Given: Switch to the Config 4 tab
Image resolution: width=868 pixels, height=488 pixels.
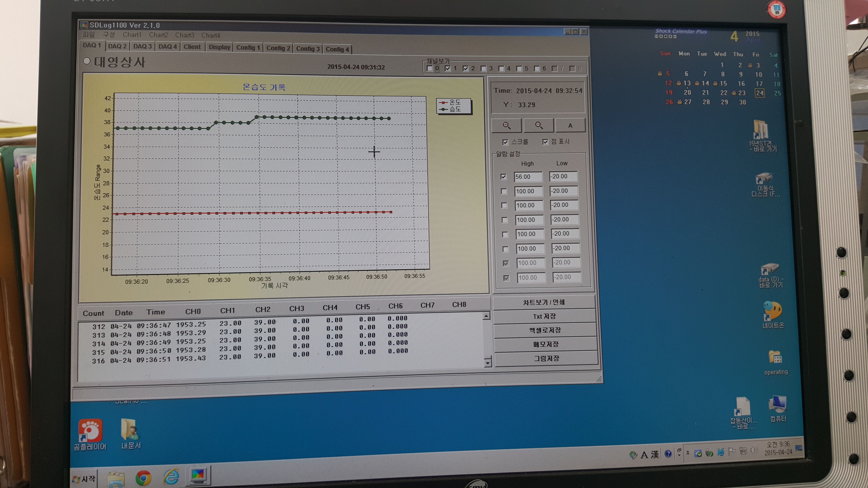Looking at the screenshot, I should pos(337,49).
